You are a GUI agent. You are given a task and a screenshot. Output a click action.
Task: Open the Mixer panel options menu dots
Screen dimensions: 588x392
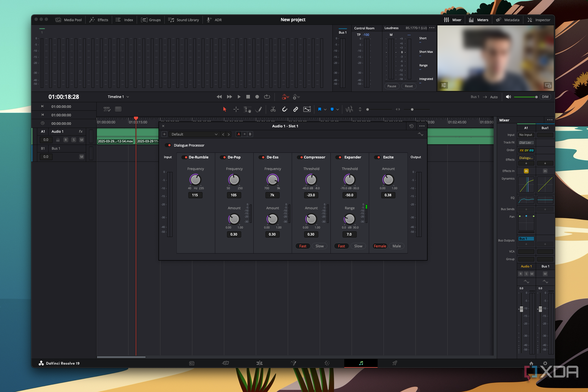[x=550, y=120]
